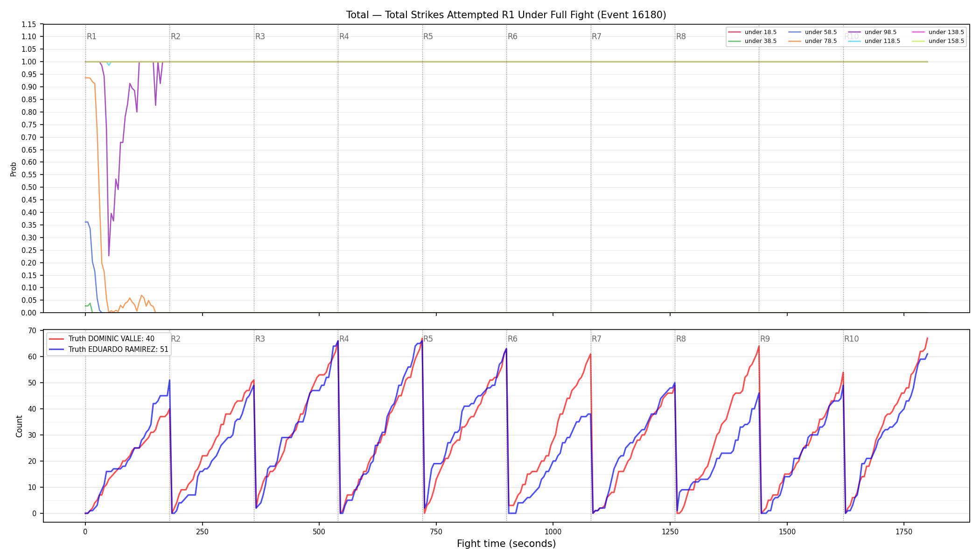Click the 1250 tick on the time axis
Image resolution: width=980 pixels, height=560 pixels.
(670, 532)
